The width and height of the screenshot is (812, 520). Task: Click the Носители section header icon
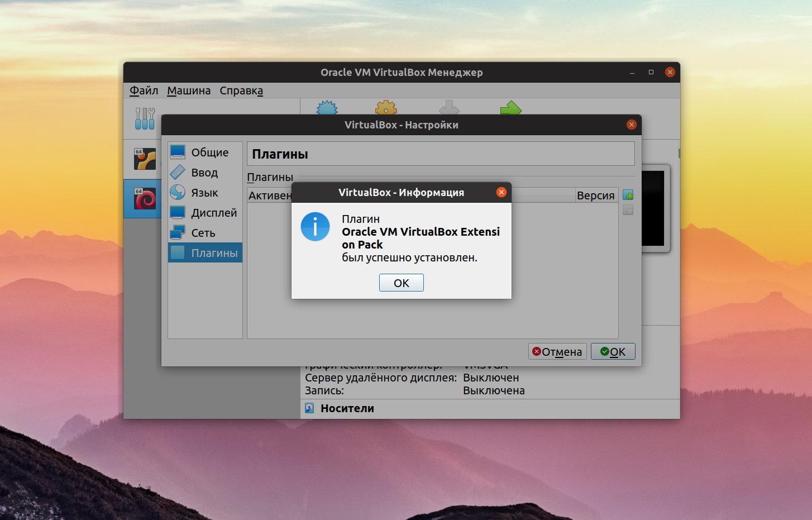click(x=308, y=408)
